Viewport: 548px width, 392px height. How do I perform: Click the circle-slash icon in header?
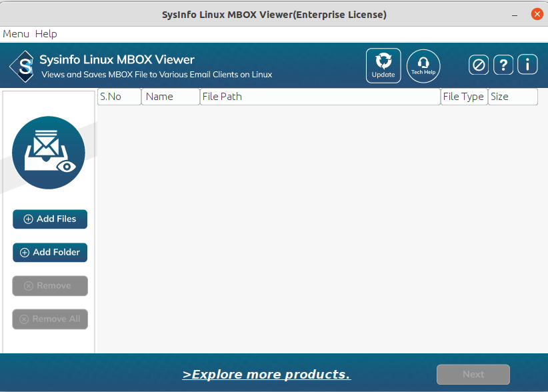click(479, 65)
